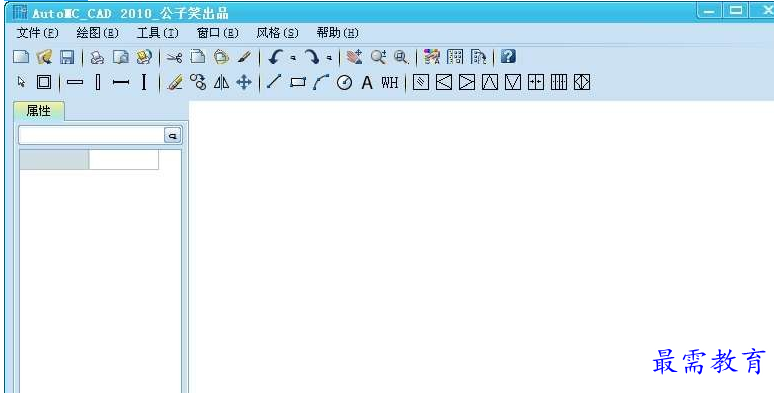
Task: Select the horizontal bar tool
Action: pyautogui.click(x=75, y=82)
